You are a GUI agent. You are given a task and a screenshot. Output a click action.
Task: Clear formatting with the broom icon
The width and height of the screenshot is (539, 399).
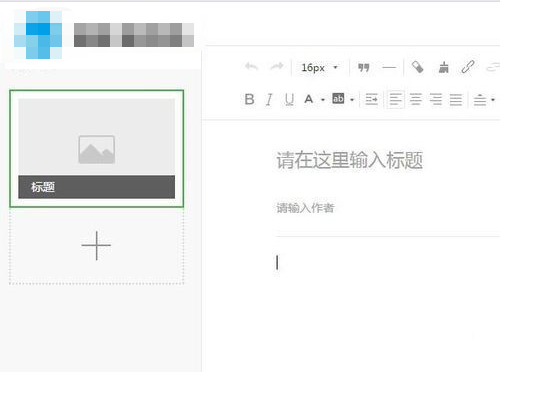coord(443,67)
